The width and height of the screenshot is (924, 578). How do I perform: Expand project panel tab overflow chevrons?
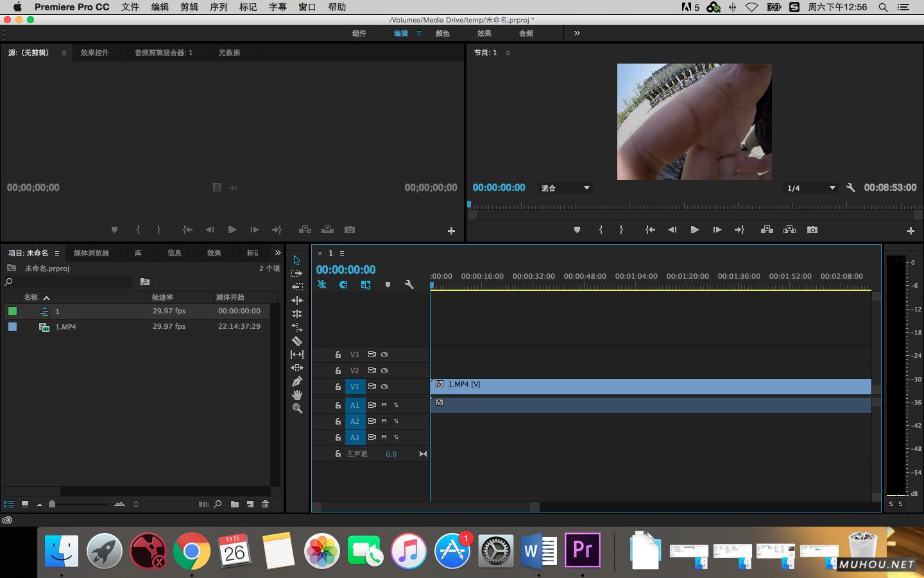277,253
